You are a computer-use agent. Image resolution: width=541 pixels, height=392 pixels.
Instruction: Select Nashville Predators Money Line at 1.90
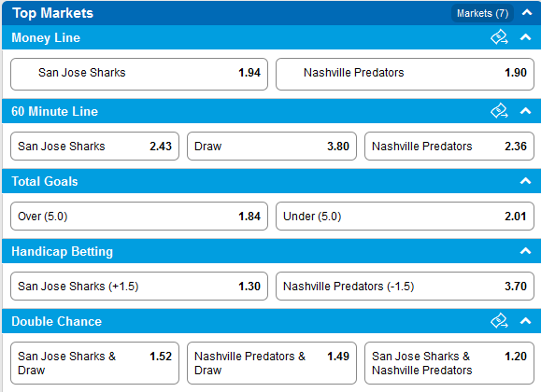point(405,74)
